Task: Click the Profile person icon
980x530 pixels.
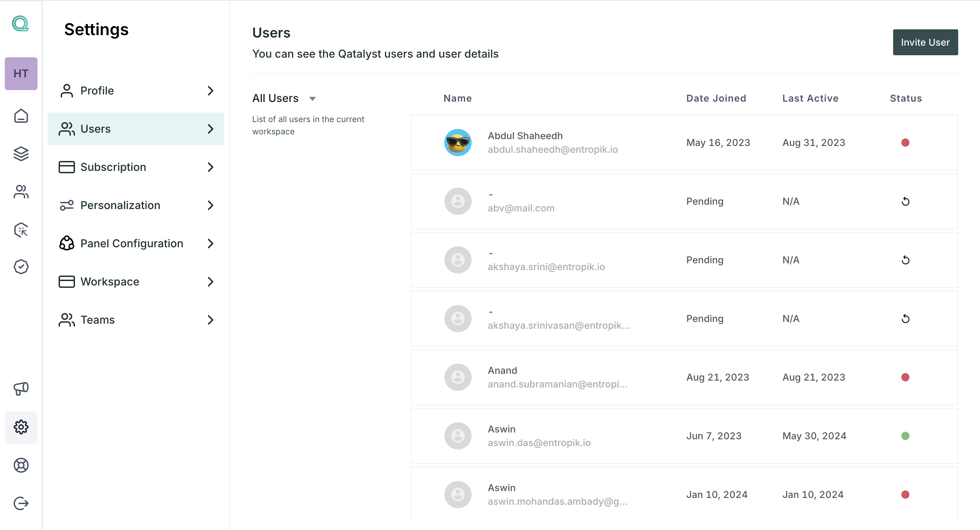Action: (x=66, y=91)
